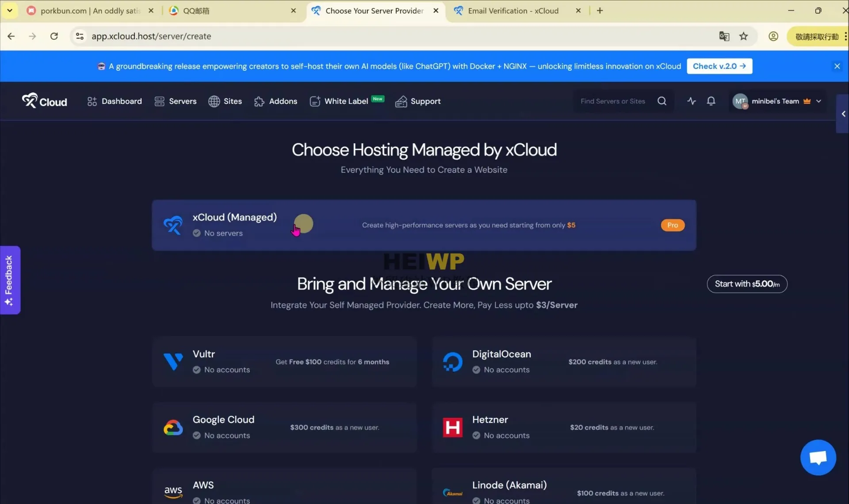Click the xCloud logo in the header
Viewport: 849px width, 504px height.
[44, 101]
